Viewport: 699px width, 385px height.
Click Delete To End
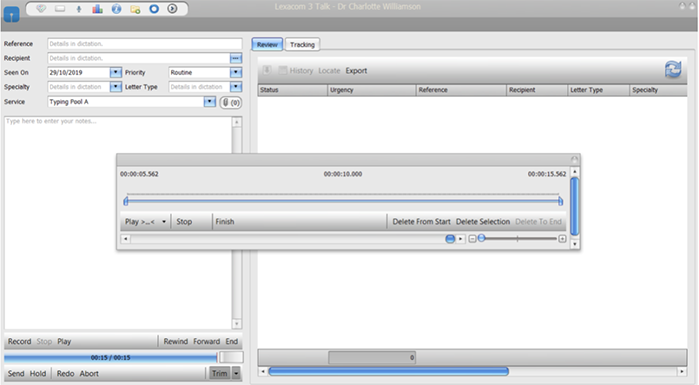pyautogui.click(x=539, y=221)
